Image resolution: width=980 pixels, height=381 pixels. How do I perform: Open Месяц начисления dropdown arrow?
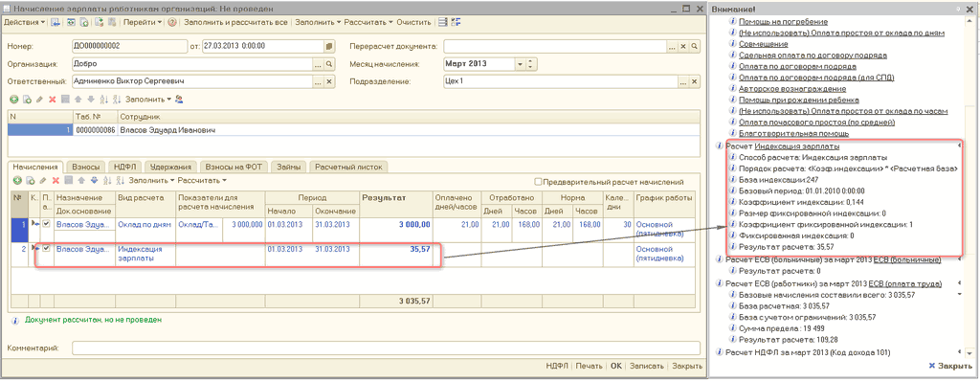click(520, 64)
